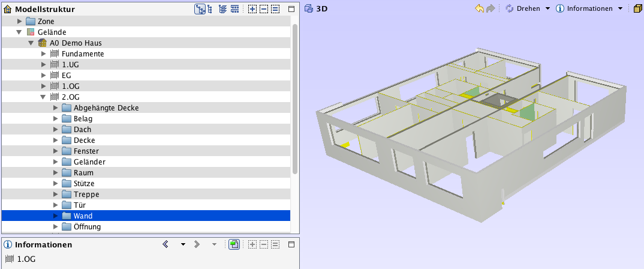Click the plus selection icon in Informationen panel
The image size is (644, 269).
pos(252,244)
